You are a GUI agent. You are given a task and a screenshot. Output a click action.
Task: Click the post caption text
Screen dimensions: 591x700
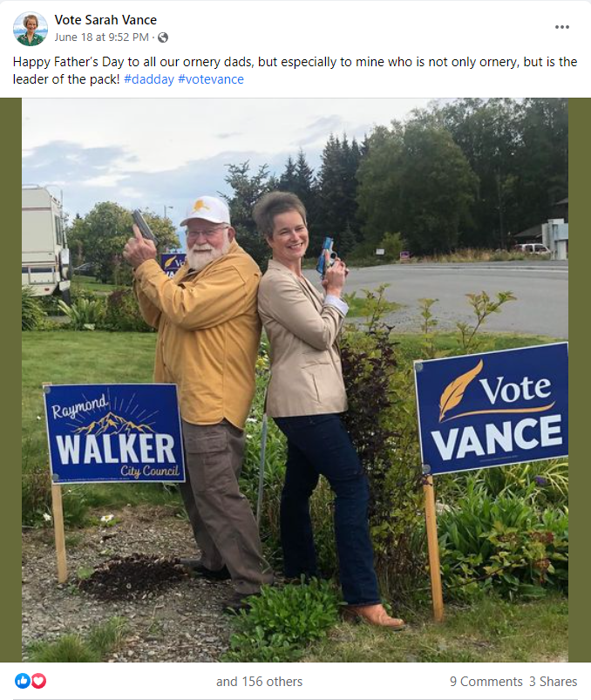295,71
